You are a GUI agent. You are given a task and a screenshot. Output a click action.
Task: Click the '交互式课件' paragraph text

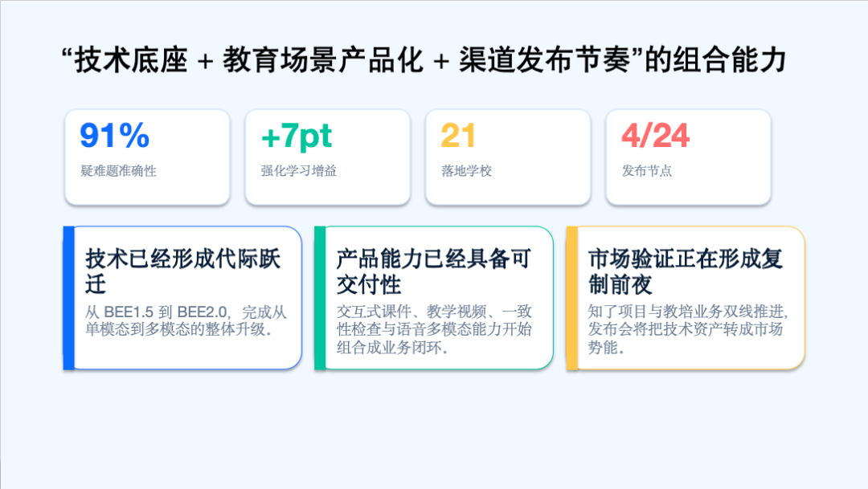(x=435, y=330)
